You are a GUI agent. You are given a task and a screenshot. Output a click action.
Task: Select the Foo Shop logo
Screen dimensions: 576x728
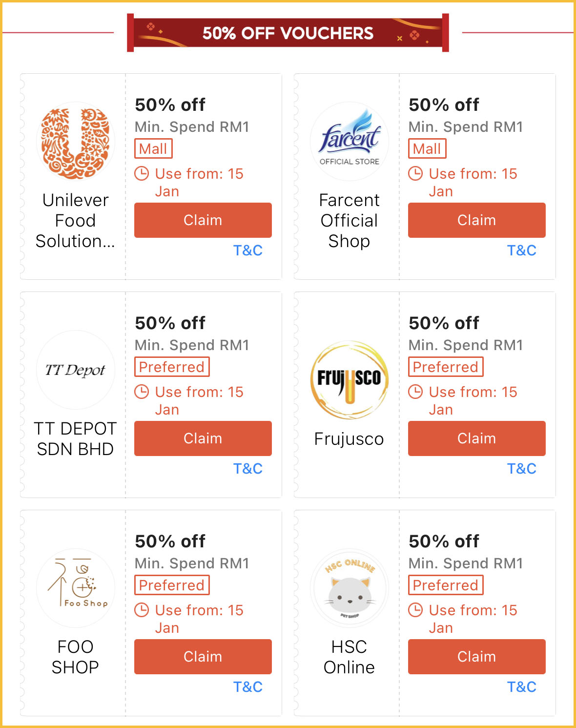76,588
